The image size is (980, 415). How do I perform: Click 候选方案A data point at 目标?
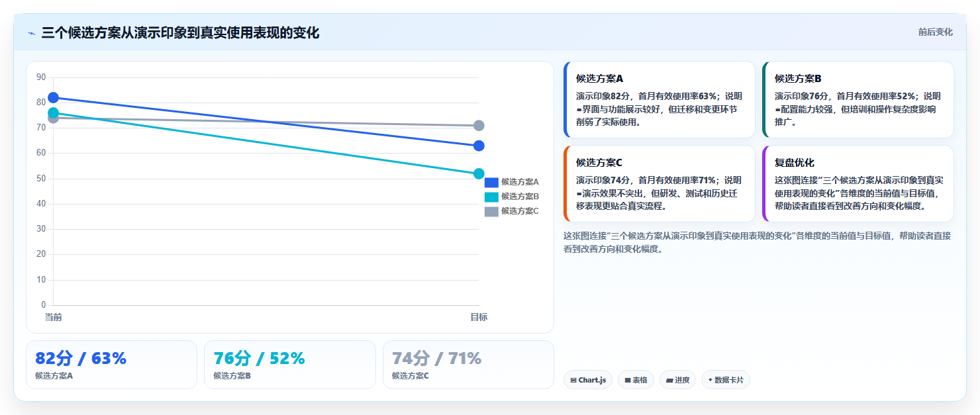click(x=479, y=146)
